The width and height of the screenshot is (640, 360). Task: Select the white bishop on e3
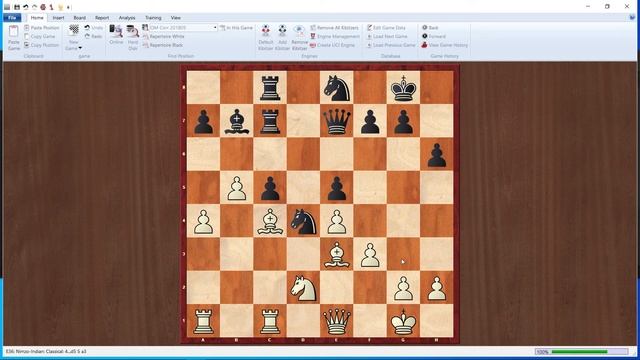pyautogui.click(x=336, y=254)
